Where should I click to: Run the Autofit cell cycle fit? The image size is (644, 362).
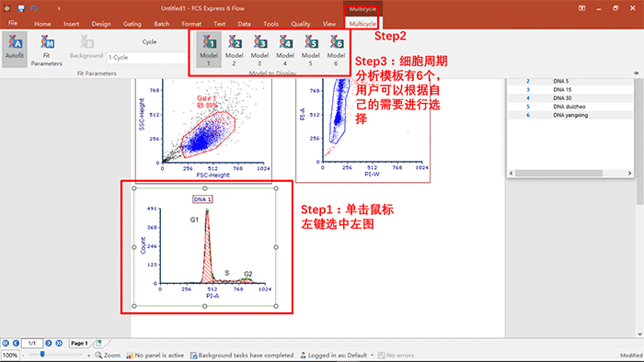(x=15, y=50)
